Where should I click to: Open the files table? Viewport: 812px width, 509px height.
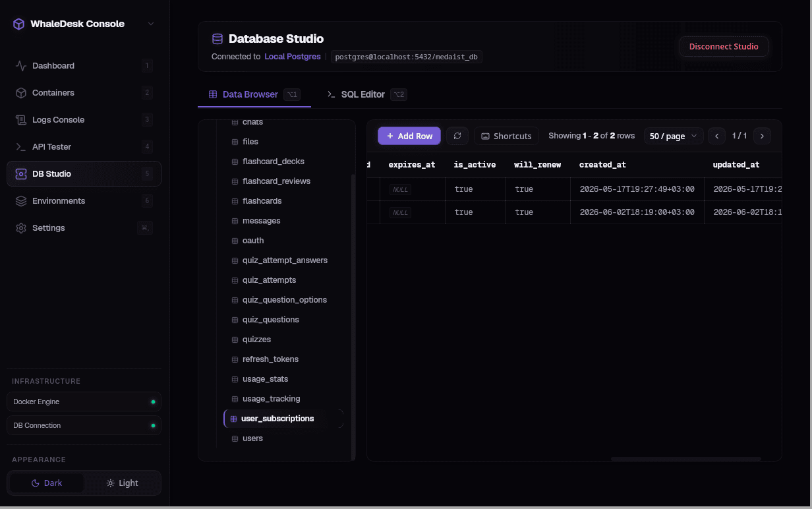[284, 142]
